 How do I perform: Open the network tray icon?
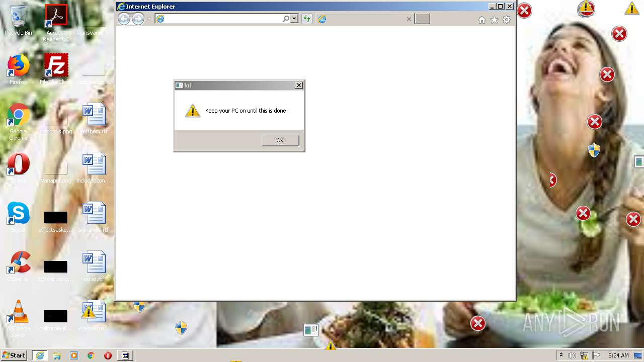[x=584, y=355]
